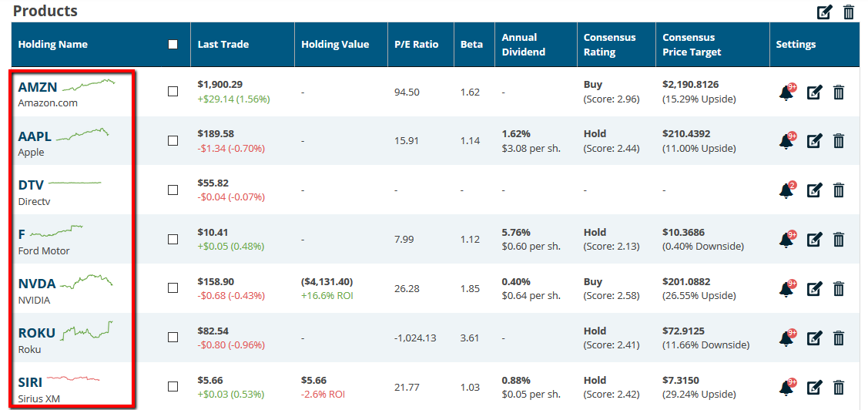Click the edit icon in the AAPL row
This screenshot has width=868, height=410.
[814, 142]
